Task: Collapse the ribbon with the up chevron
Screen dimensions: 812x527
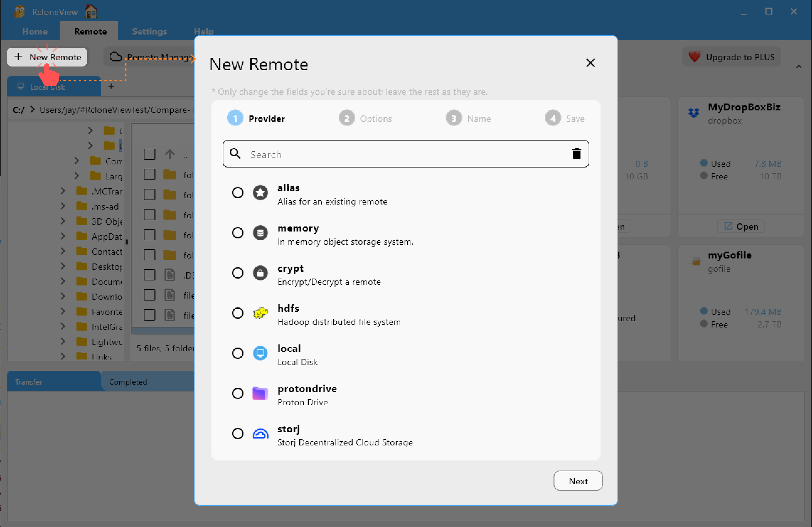Action: tap(799, 66)
